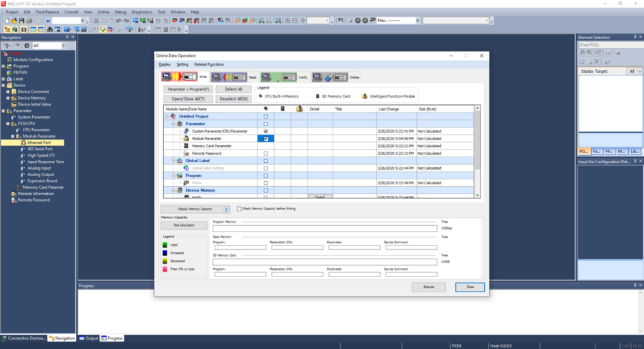Tick the Remote Password checkbox

click(266, 153)
